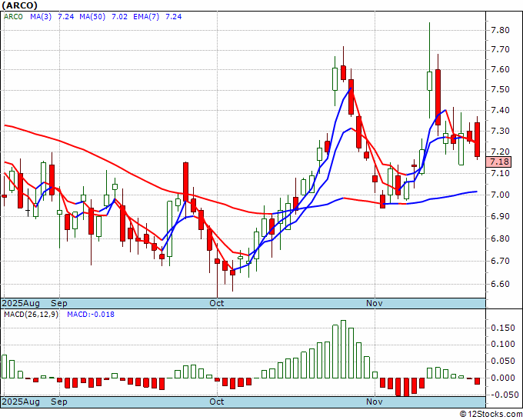Click the 0.150 MACD axis label

[503, 328]
